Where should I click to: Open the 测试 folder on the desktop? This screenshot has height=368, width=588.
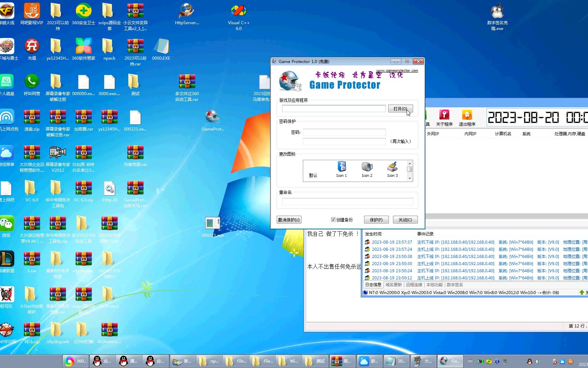pyautogui.click(x=135, y=85)
